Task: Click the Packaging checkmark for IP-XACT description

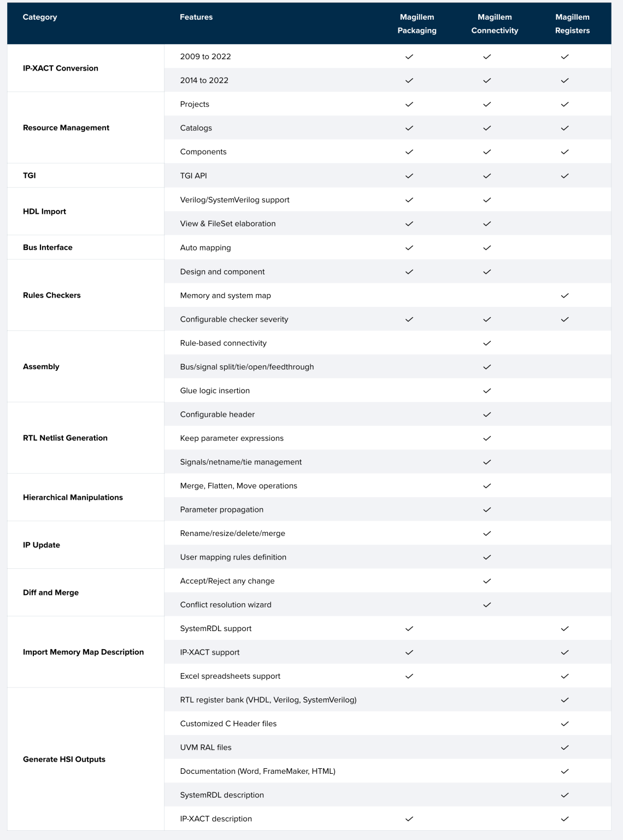Action: click(x=409, y=819)
